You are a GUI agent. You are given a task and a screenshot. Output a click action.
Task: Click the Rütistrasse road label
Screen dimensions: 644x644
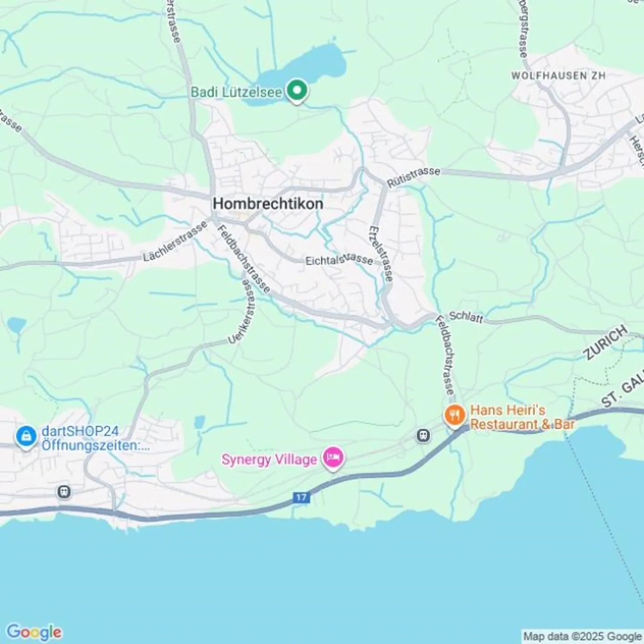click(414, 177)
